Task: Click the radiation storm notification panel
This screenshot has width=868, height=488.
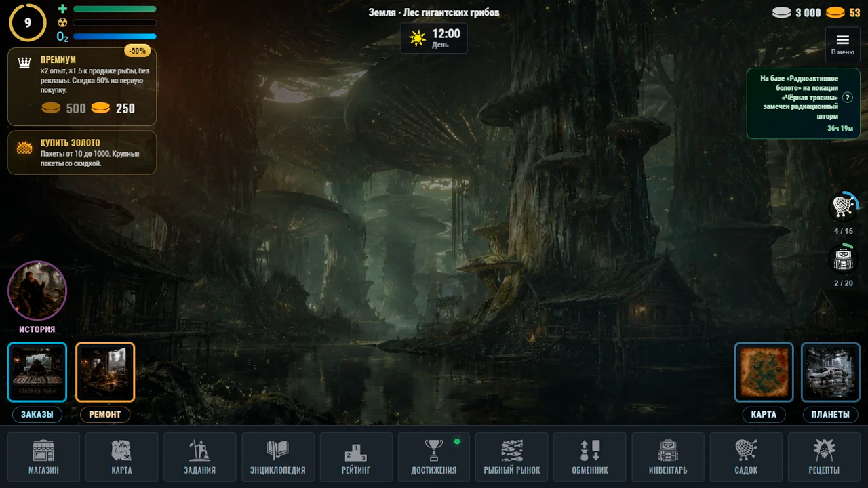Action: point(803,103)
